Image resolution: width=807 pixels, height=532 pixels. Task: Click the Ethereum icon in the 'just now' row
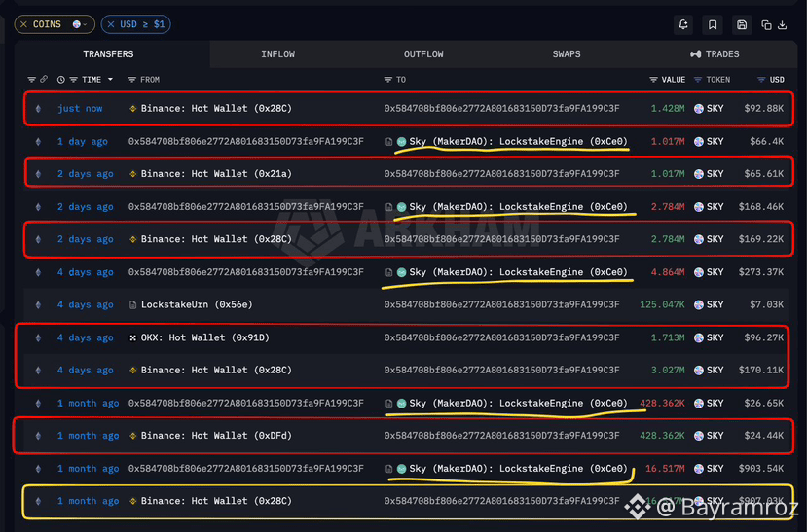click(x=38, y=109)
